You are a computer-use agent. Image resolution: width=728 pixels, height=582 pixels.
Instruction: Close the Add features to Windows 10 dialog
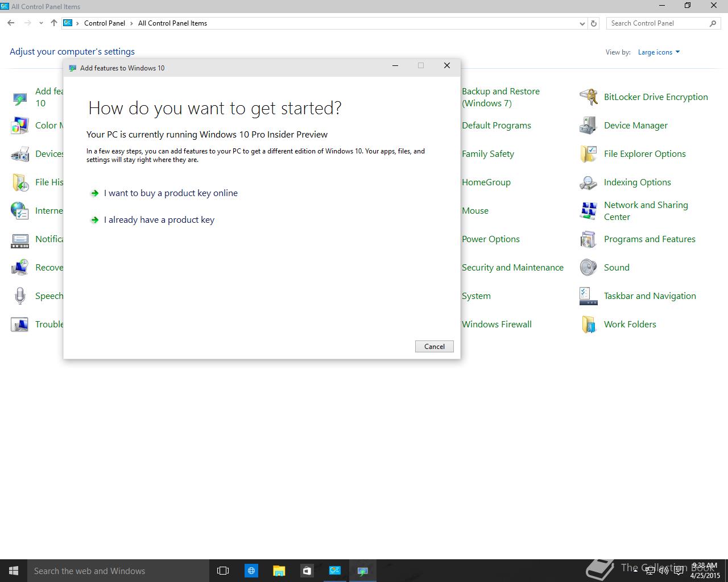tap(447, 66)
